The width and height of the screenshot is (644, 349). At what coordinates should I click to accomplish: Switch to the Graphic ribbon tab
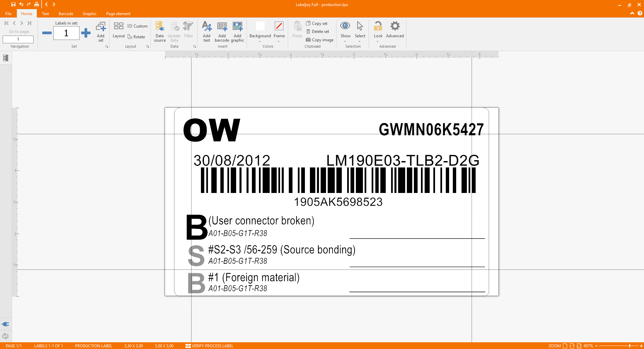(90, 14)
